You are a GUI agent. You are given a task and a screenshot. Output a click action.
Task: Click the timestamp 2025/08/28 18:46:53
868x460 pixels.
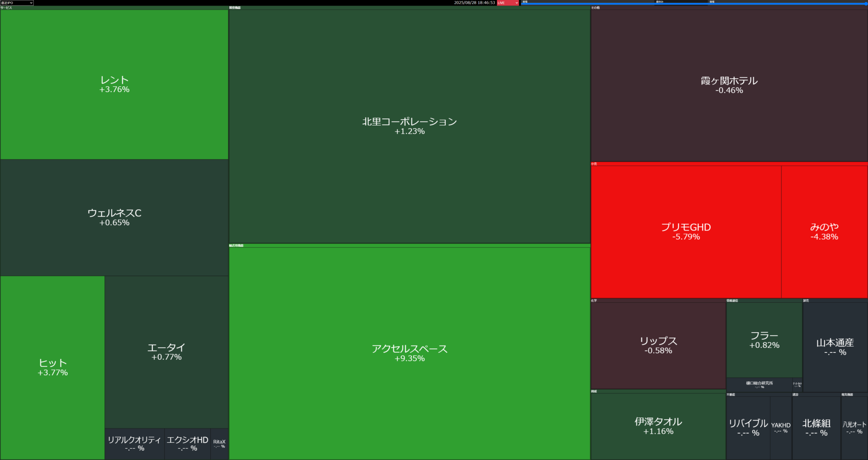pos(474,3)
